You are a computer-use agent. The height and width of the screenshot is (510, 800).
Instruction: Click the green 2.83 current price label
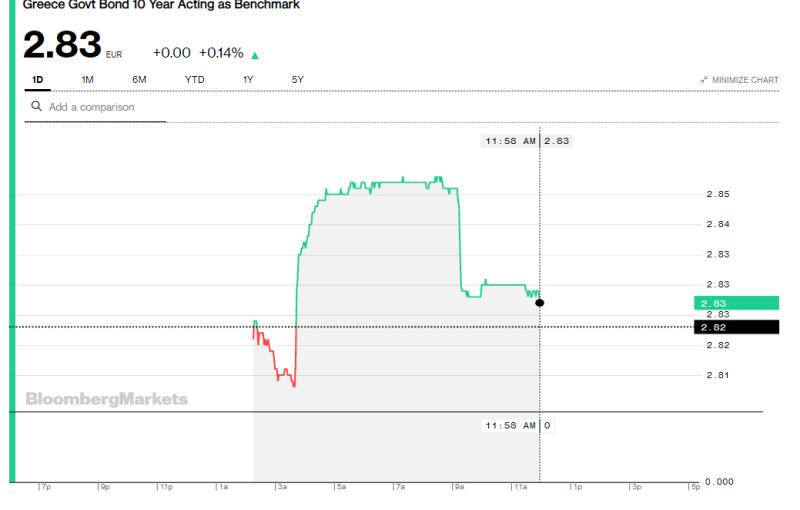(x=736, y=303)
